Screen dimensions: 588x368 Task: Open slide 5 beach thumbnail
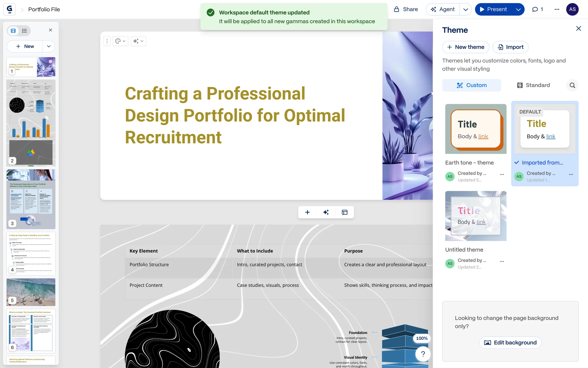click(x=31, y=292)
